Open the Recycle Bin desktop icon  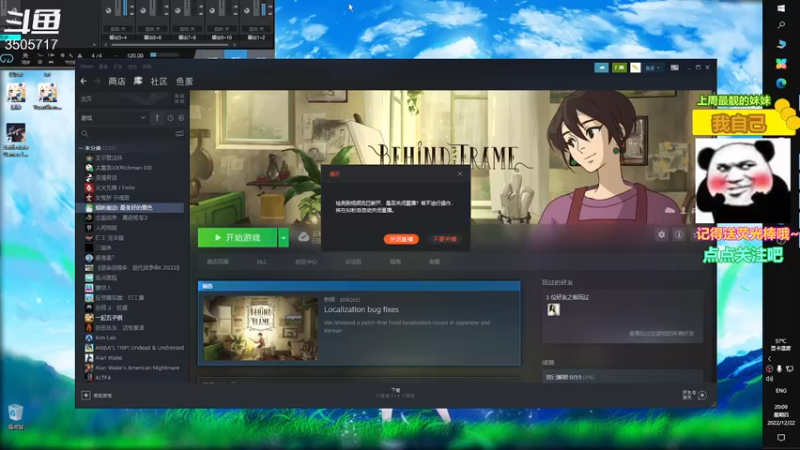[x=15, y=416]
